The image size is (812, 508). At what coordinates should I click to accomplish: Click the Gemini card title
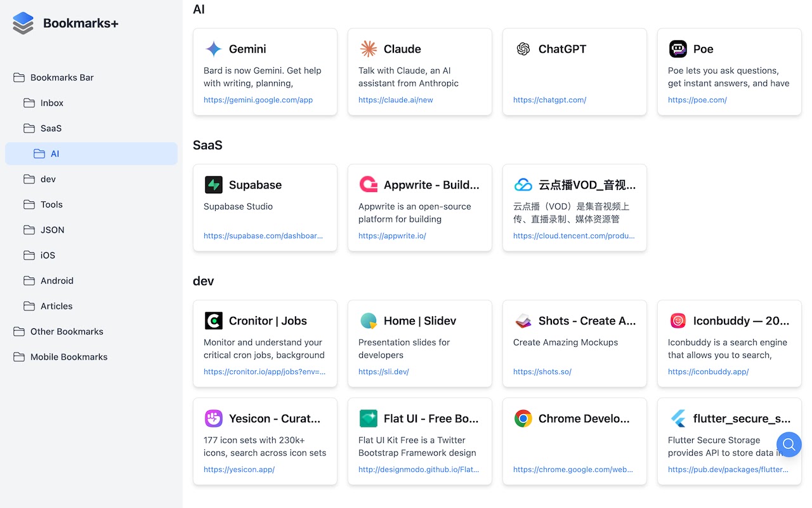tap(247, 49)
